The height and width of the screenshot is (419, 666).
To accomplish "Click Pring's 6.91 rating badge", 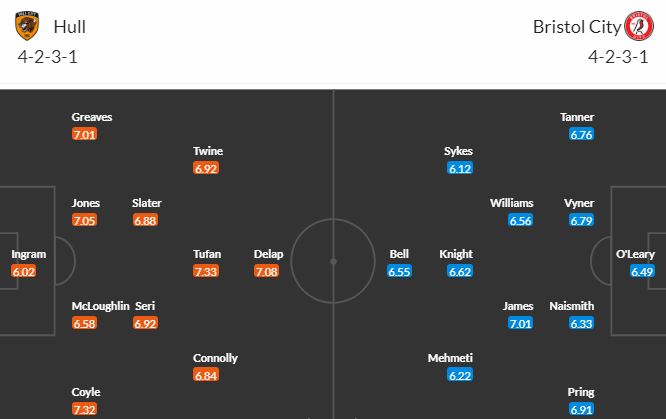I will pyautogui.click(x=581, y=409).
